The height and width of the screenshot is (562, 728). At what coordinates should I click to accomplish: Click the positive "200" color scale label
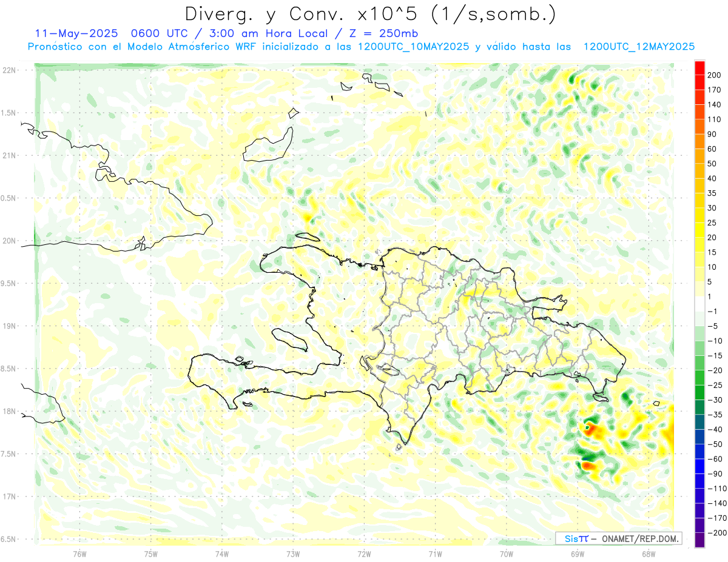pos(715,75)
